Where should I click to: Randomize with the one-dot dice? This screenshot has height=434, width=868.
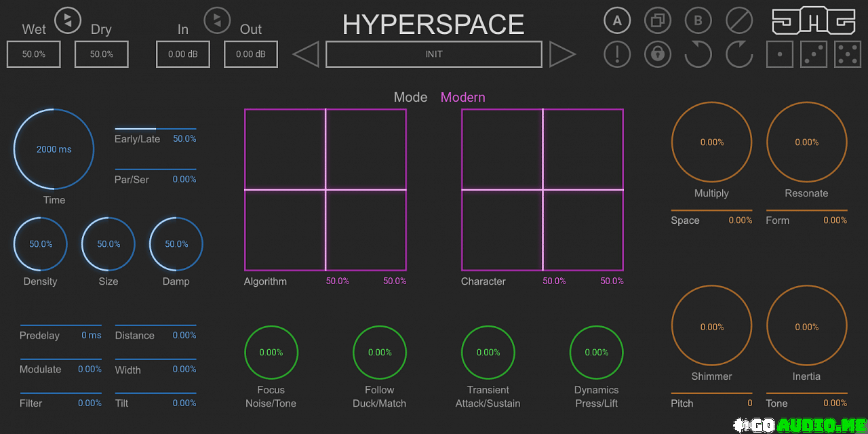pyautogui.click(x=780, y=54)
